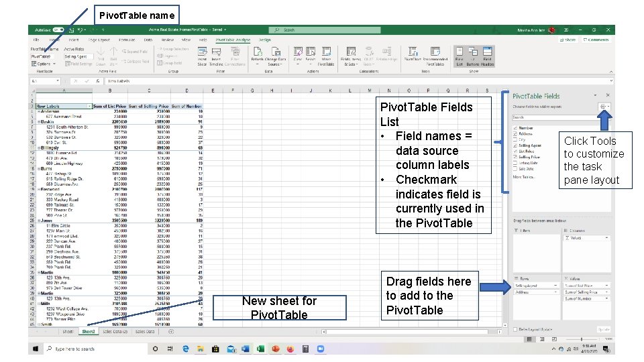The image size is (644, 362).
Task: Click Expand Field in ribbon
Action: pyautogui.click(x=134, y=52)
